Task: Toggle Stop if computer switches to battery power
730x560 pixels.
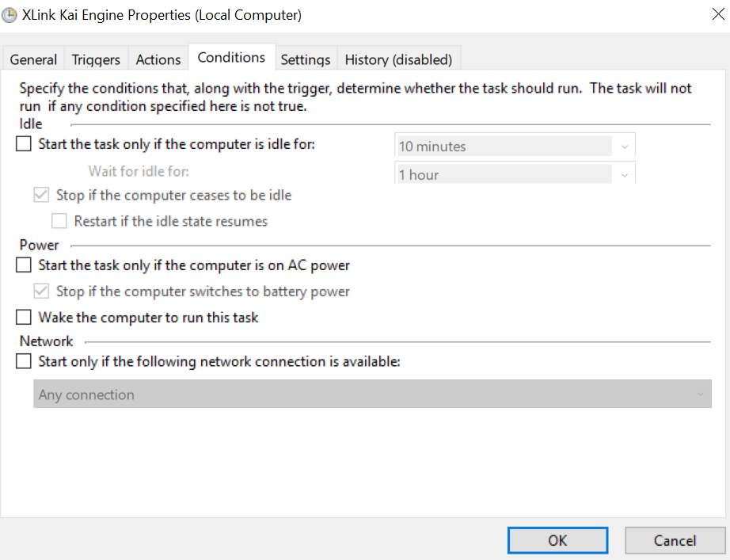Action: coord(42,291)
